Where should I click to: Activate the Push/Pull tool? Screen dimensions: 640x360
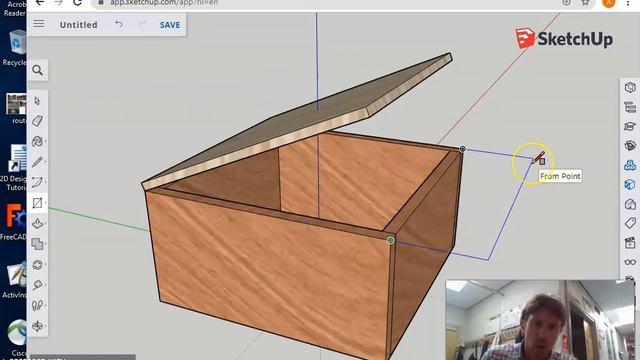[38, 224]
